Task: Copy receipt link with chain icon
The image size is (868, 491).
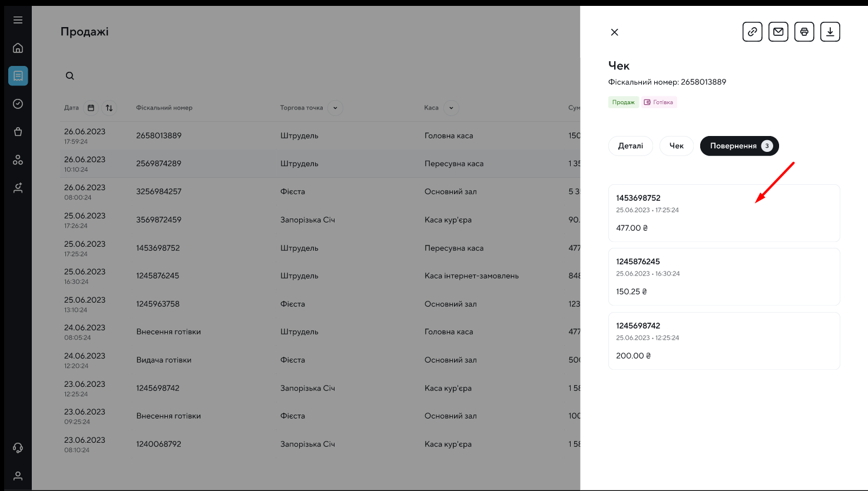Action: (x=752, y=32)
